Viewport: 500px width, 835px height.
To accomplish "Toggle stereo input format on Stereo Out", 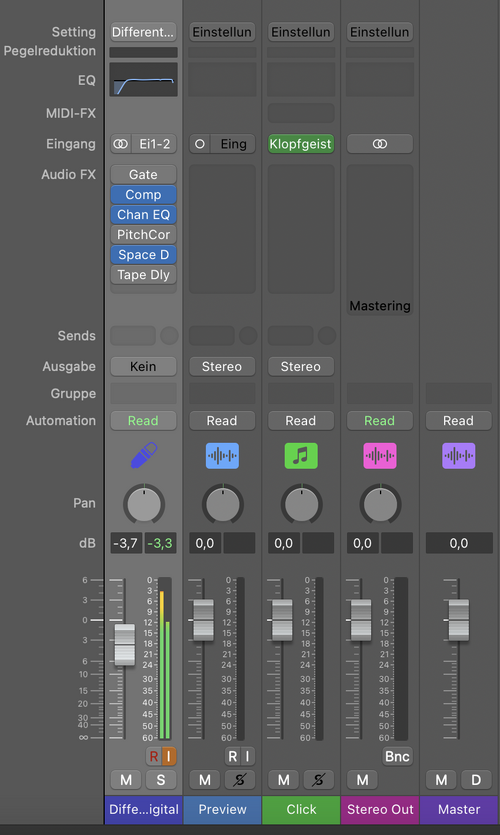I will (380, 144).
